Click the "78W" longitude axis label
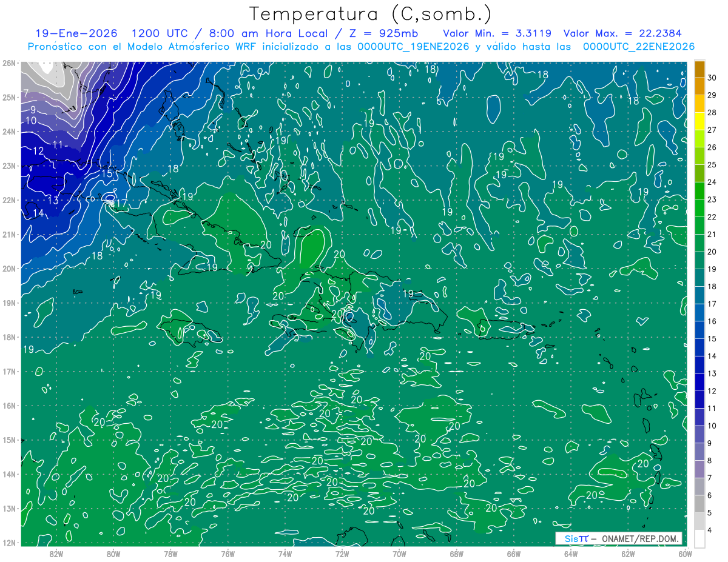This screenshot has width=728, height=562. pyautogui.click(x=171, y=554)
